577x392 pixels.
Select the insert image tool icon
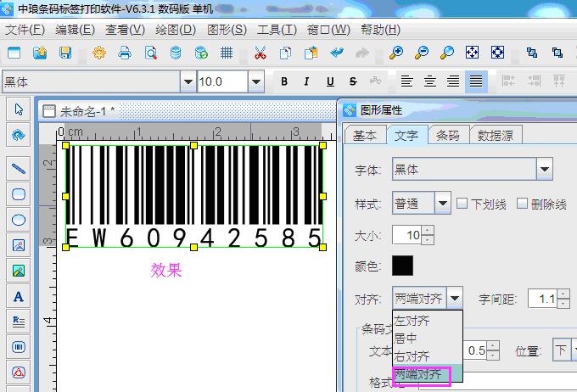[19, 245]
